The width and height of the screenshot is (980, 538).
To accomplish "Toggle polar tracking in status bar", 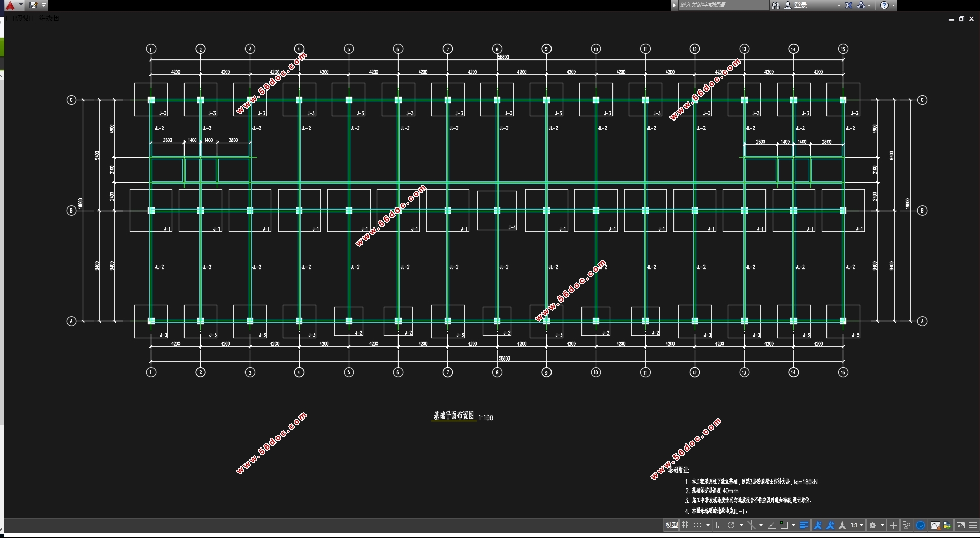I will [x=731, y=525].
